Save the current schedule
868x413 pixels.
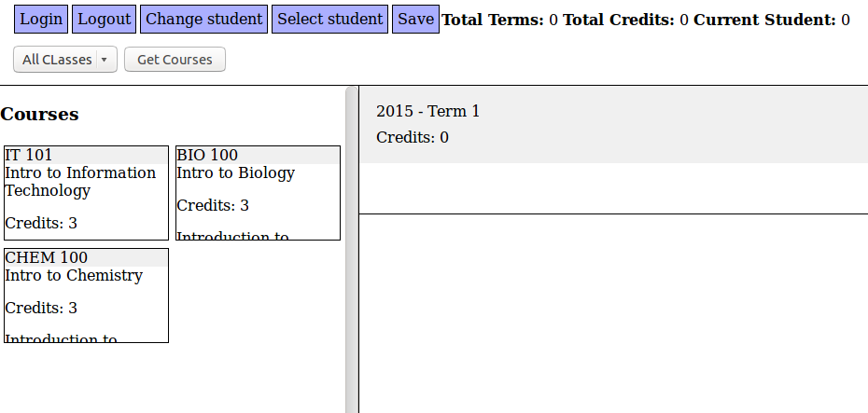415,20
